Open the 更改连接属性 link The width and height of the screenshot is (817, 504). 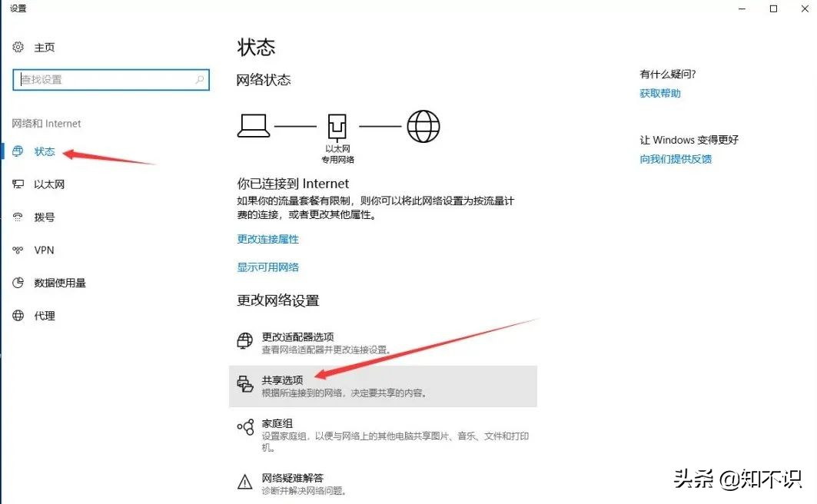coord(267,239)
